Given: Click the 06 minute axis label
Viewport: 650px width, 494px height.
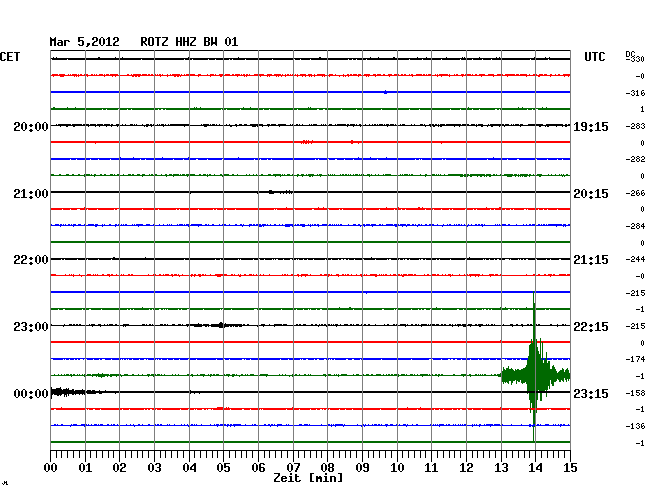Looking at the screenshot, I should (258, 467).
